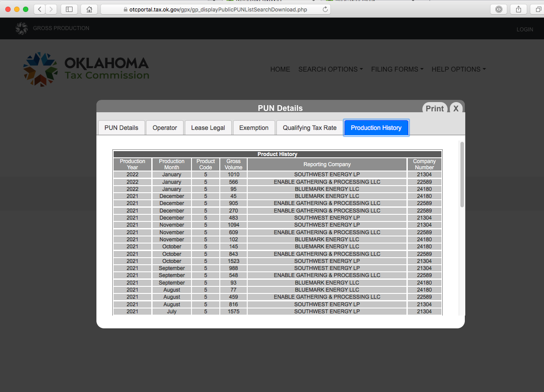The height and width of the screenshot is (392, 544).
Task: Click gross volume 1094 cell
Action: point(234,225)
